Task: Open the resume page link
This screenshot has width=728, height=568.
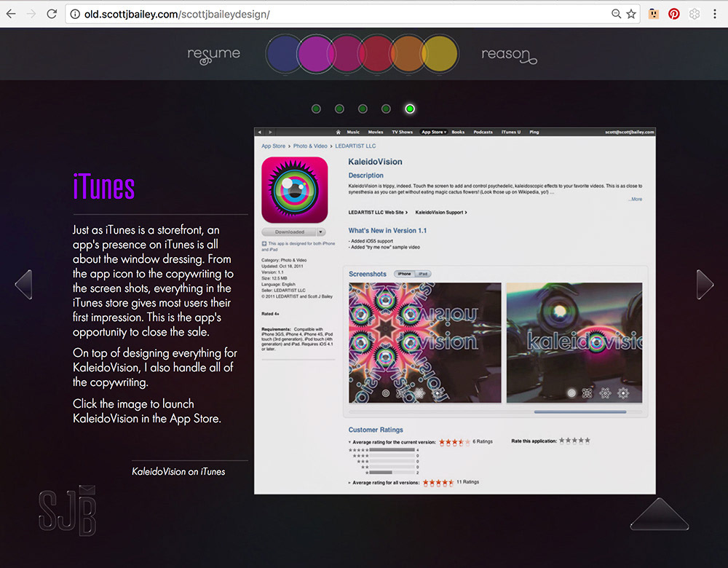Action: click(x=213, y=55)
